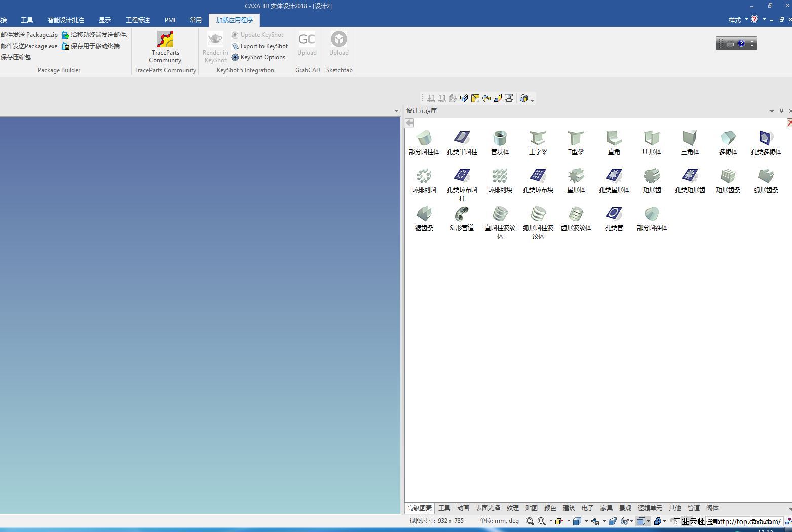Open KeyShot Options

pyautogui.click(x=259, y=57)
